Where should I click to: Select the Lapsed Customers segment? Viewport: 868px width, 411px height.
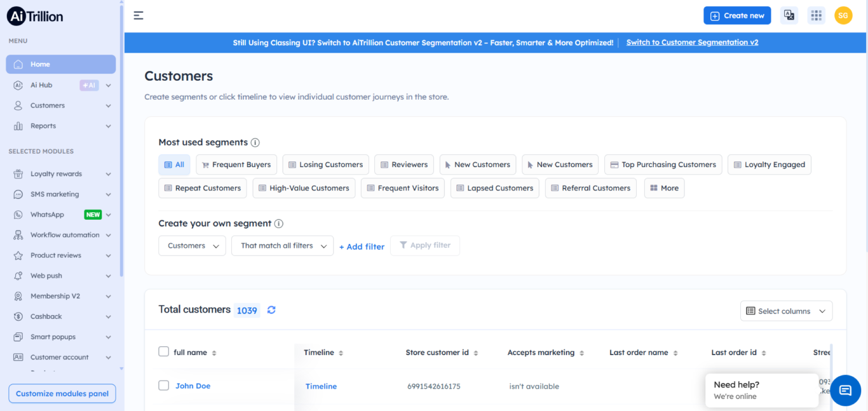[x=494, y=188]
